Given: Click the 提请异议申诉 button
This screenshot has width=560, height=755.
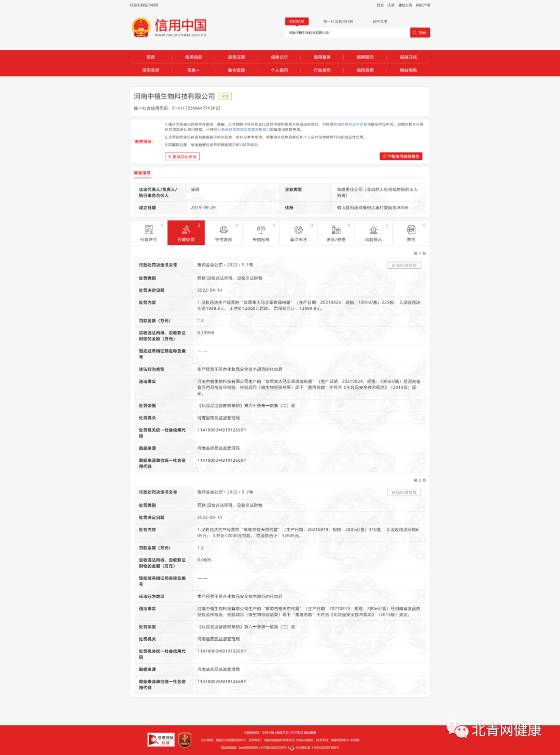Looking at the screenshot, I should pos(182,156).
